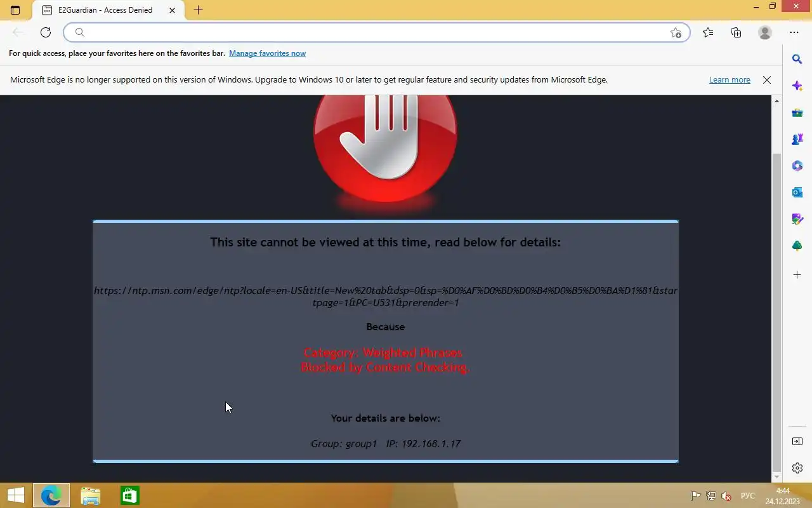The image size is (812, 508).
Task: Click the heading "This site cannot be viewed"
Action: coord(386,242)
